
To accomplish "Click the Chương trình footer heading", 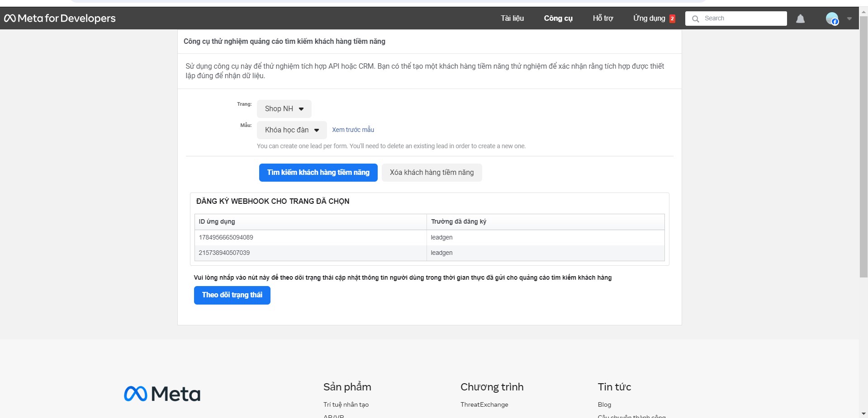I will coord(492,387).
